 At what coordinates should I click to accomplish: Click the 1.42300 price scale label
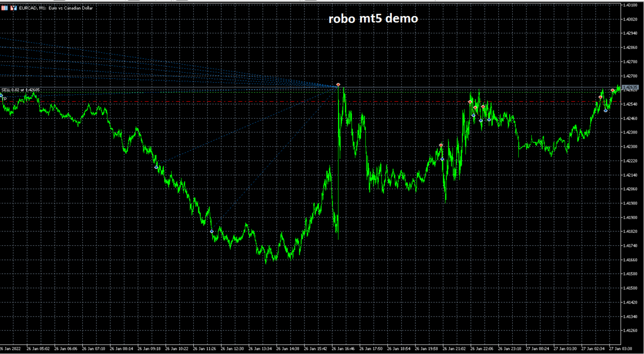630,147
